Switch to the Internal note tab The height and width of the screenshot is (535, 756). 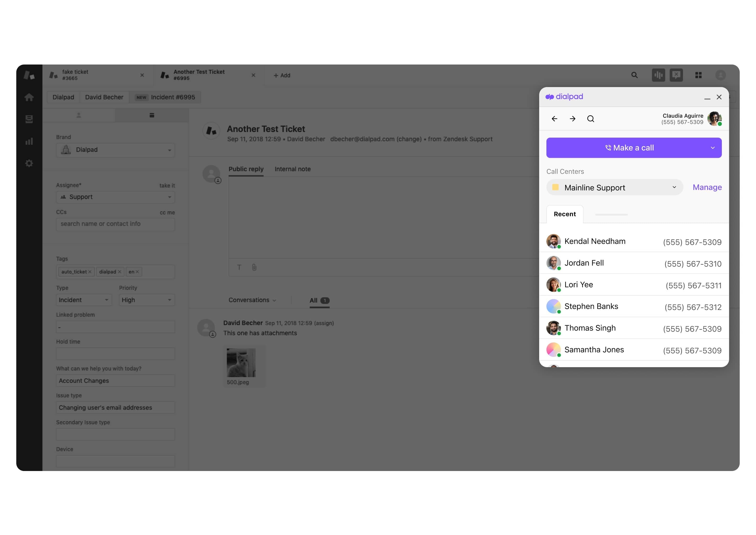coord(292,169)
